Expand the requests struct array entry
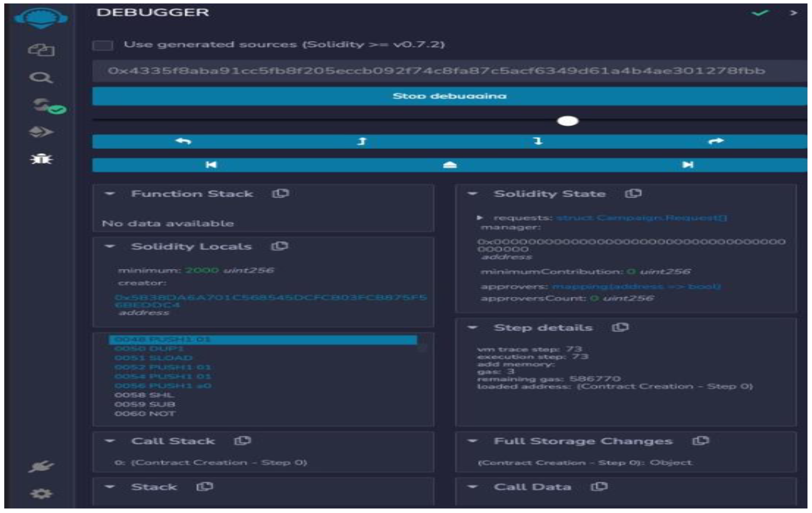 [480, 218]
